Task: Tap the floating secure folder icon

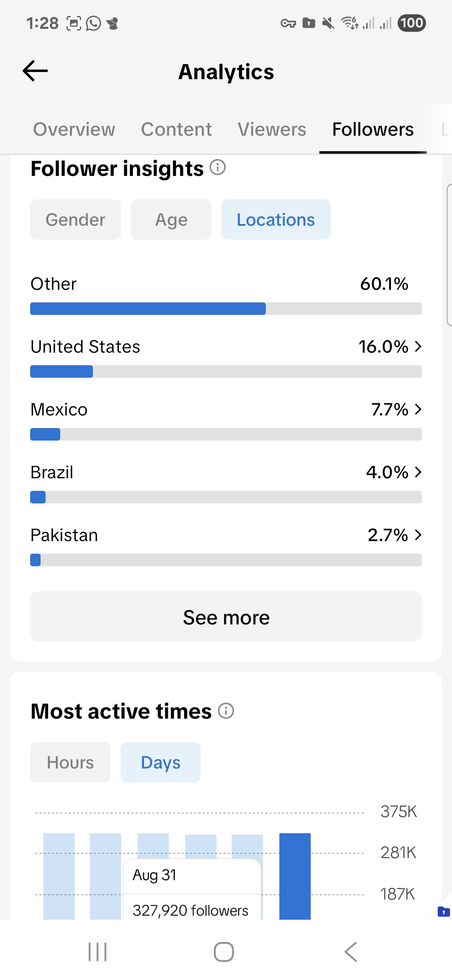Action: click(443, 911)
